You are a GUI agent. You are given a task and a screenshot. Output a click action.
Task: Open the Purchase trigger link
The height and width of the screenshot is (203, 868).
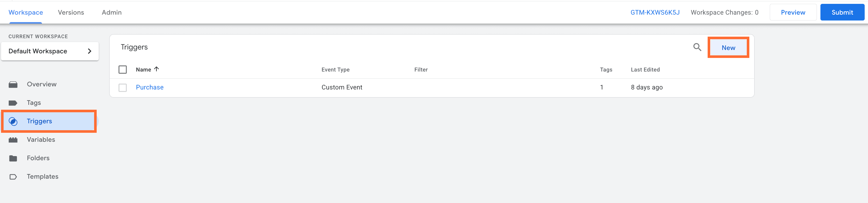pyautogui.click(x=150, y=87)
